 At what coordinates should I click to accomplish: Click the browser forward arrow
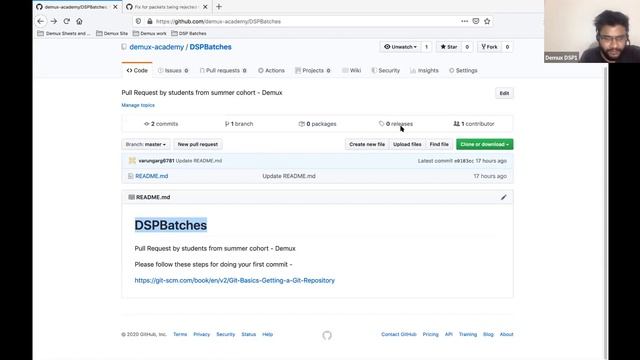pyautogui.click(x=53, y=21)
